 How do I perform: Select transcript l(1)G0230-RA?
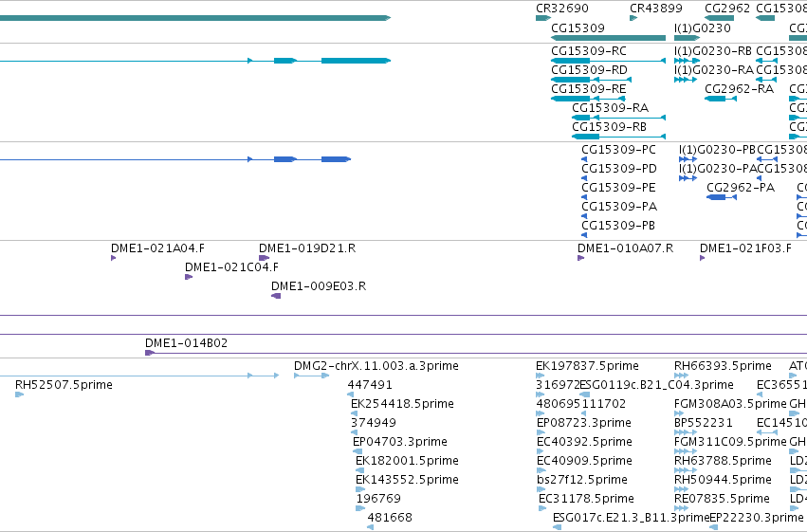click(714, 70)
